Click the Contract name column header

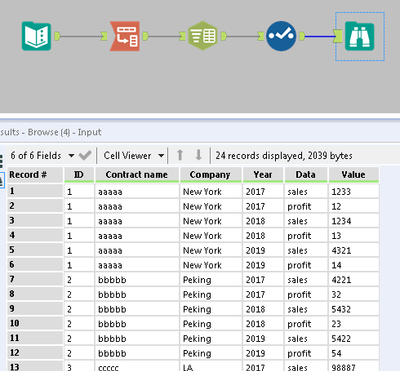[137, 175]
